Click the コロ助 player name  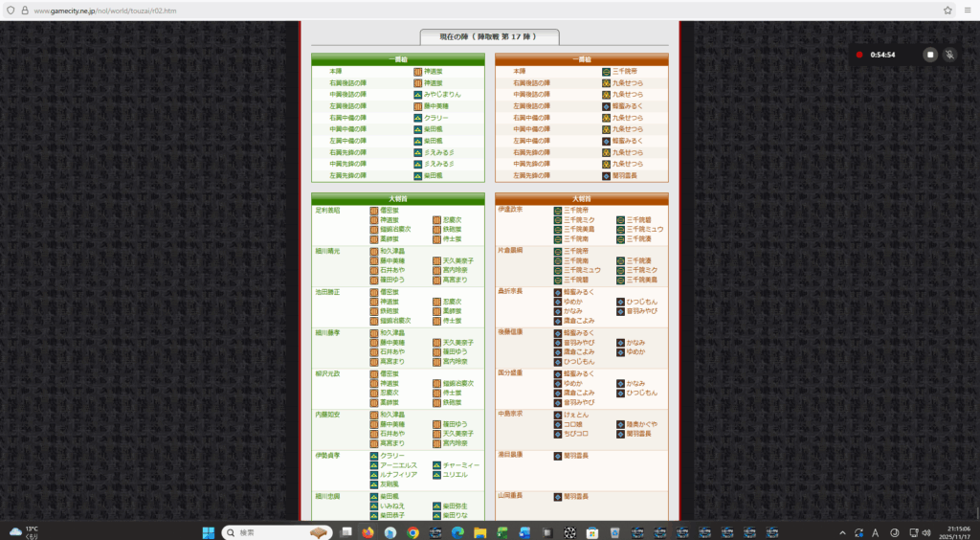(x=574, y=424)
